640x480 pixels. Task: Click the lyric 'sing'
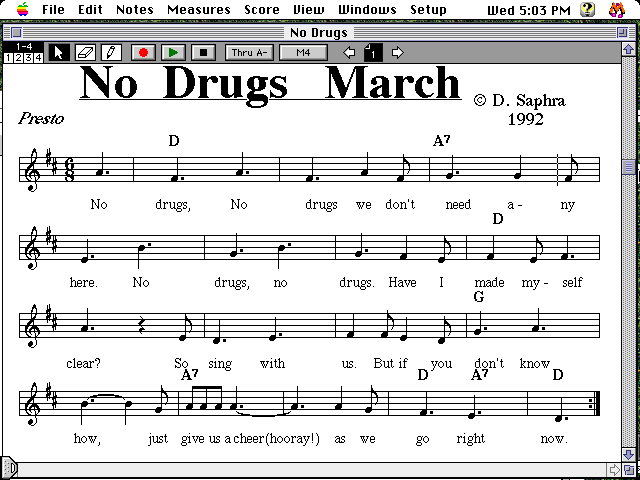[x=220, y=364]
